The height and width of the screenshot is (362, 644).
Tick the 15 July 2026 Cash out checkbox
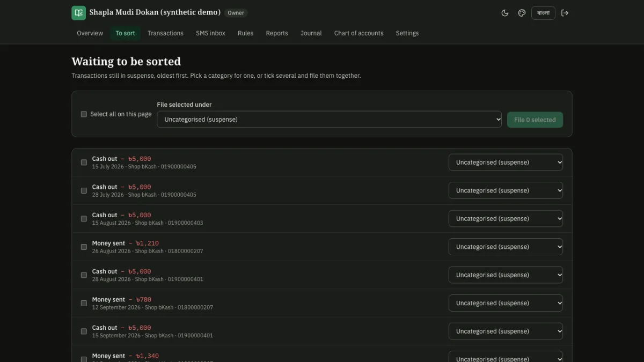(x=84, y=162)
